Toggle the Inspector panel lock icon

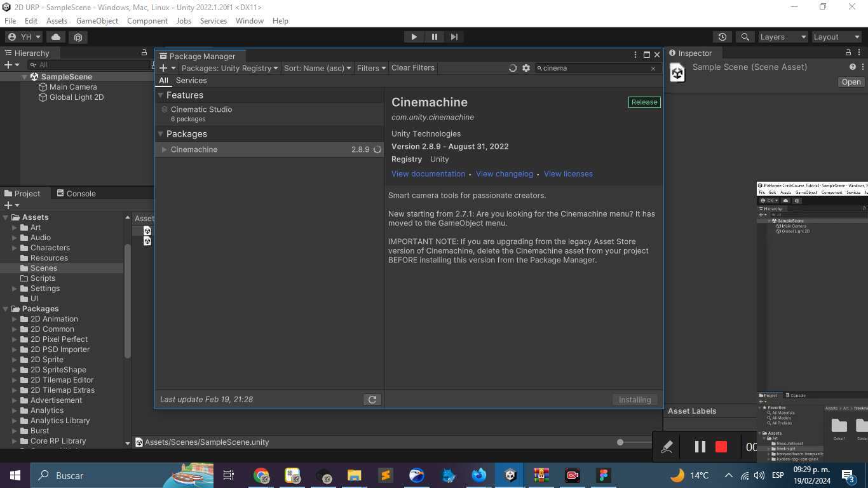pyautogui.click(x=848, y=53)
